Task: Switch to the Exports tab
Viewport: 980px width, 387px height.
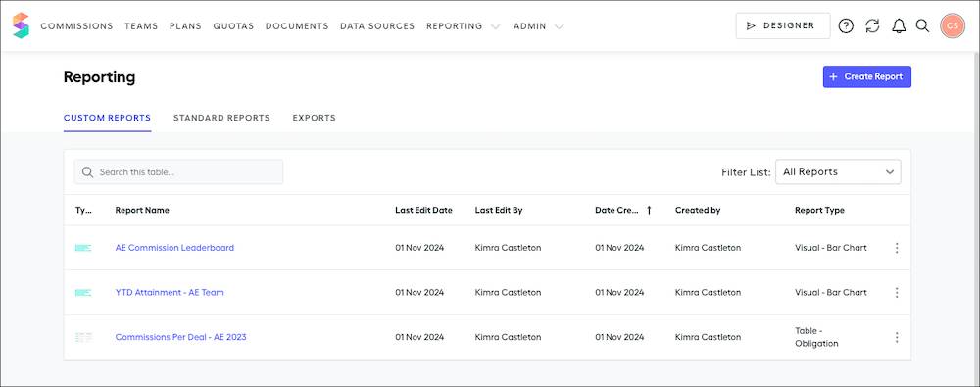Action: point(315,118)
